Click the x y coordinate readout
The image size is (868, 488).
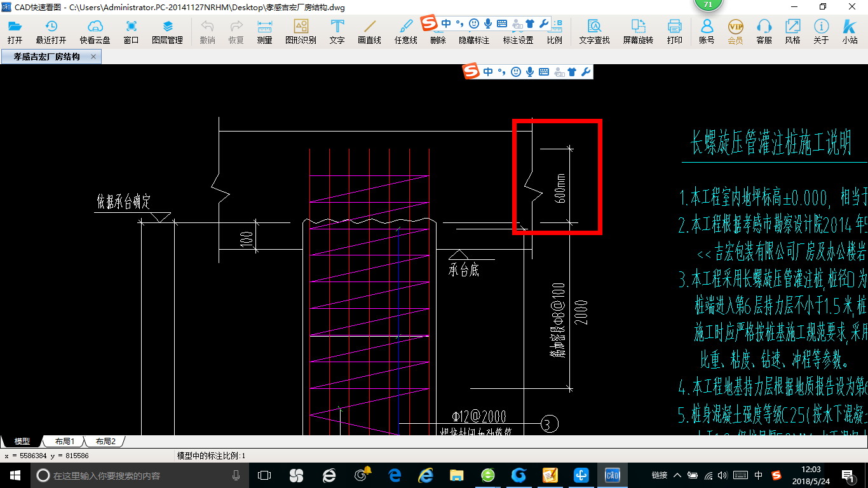46,456
